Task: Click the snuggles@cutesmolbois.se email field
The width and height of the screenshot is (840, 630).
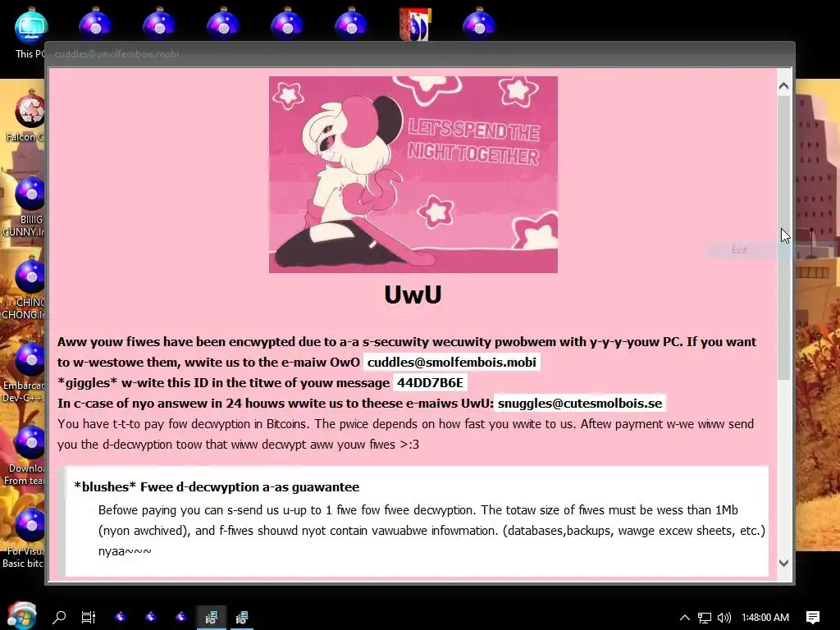Action: coord(580,404)
